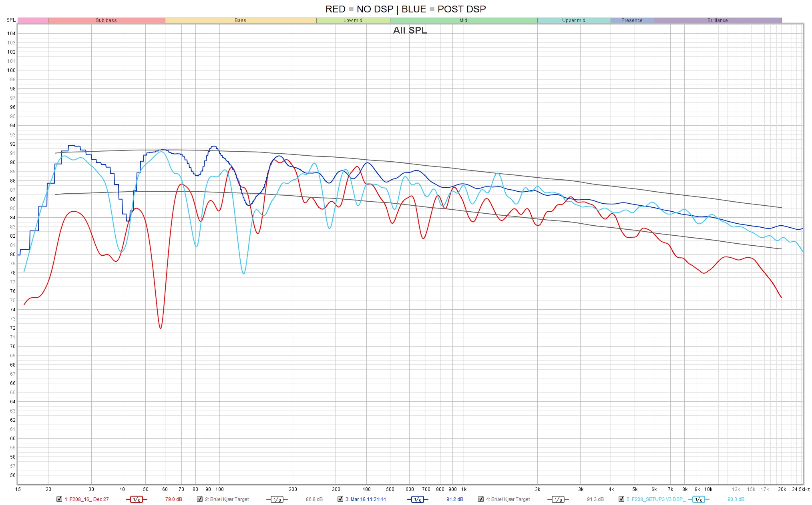This screenshot has height=505, width=812.
Task: Click the dark blue 1/6 smoothing indicator
Action: [418, 499]
